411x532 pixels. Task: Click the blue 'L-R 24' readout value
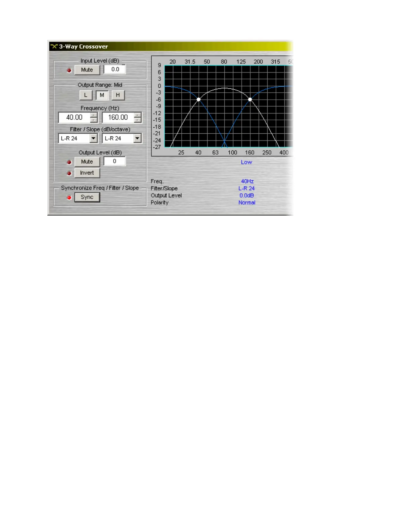pyautogui.click(x=246, y=188)
